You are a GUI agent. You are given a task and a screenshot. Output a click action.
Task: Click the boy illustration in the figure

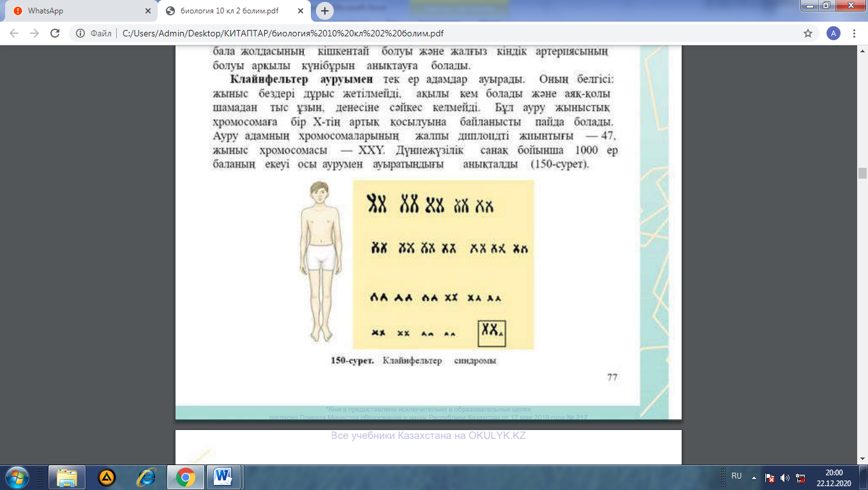[321, 262]
